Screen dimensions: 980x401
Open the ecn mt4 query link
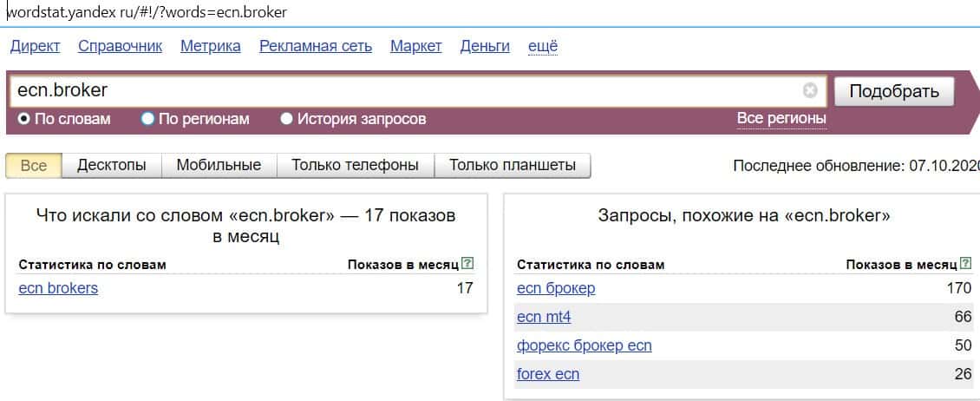pos(544,317)
